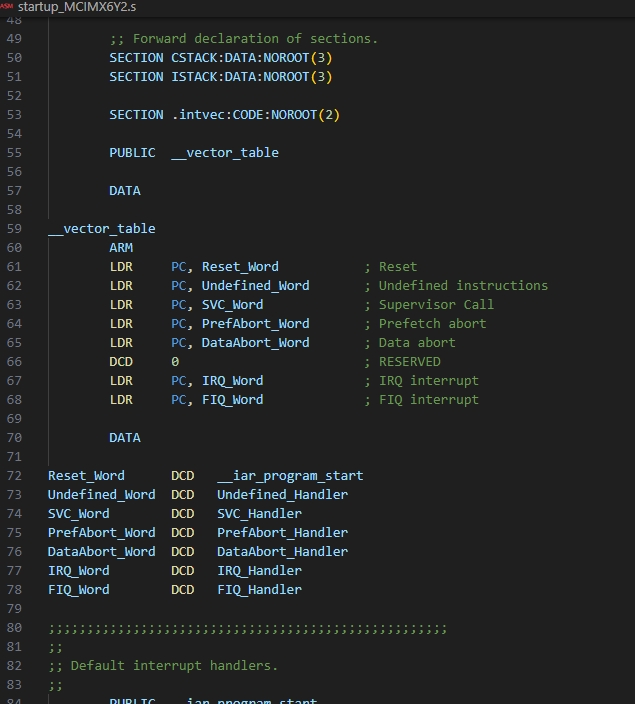This screenshot has height=704, width=635.
Task: Click SVC_Handler on line 74
Action: click(x=260, y=514)
